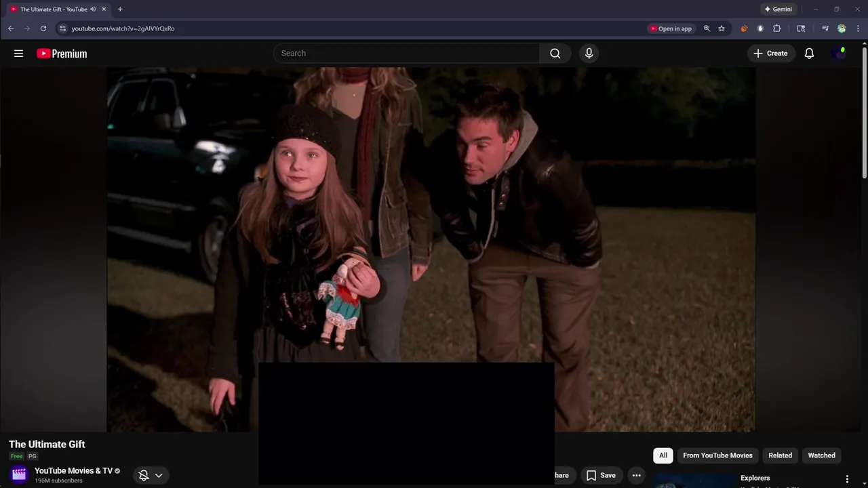Click the orange acorn extension icon

744,28
